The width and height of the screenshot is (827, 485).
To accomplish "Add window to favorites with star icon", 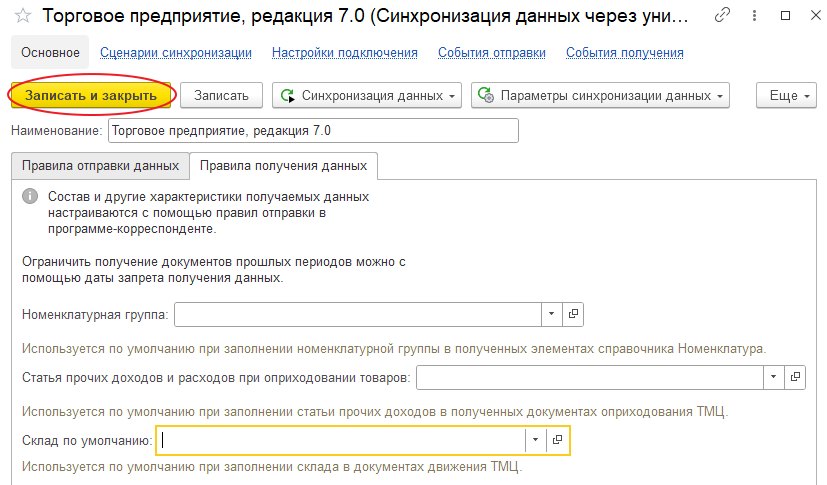I will click(23, 16).
